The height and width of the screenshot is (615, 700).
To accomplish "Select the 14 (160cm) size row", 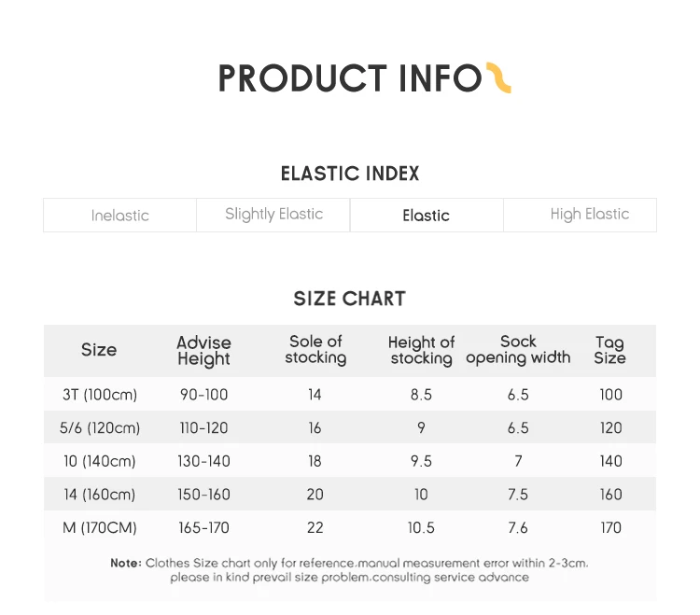I will [x=100, y=495].
